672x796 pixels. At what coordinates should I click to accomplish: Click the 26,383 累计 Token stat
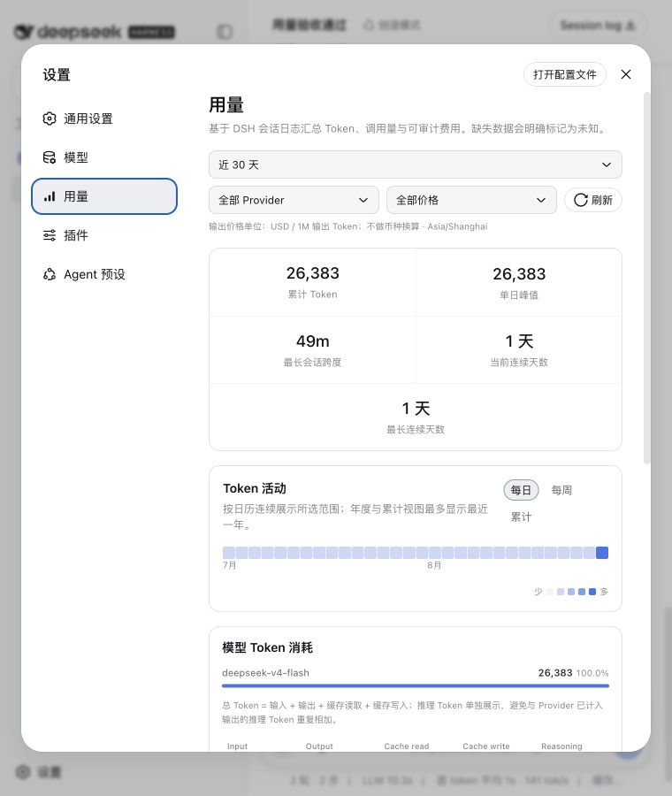(313, 282)
